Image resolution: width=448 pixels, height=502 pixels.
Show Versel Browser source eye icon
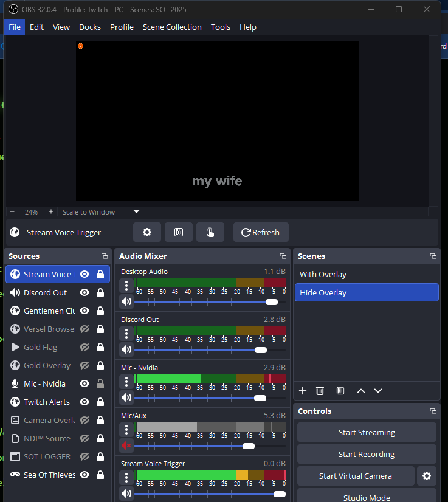coord(84,329)
